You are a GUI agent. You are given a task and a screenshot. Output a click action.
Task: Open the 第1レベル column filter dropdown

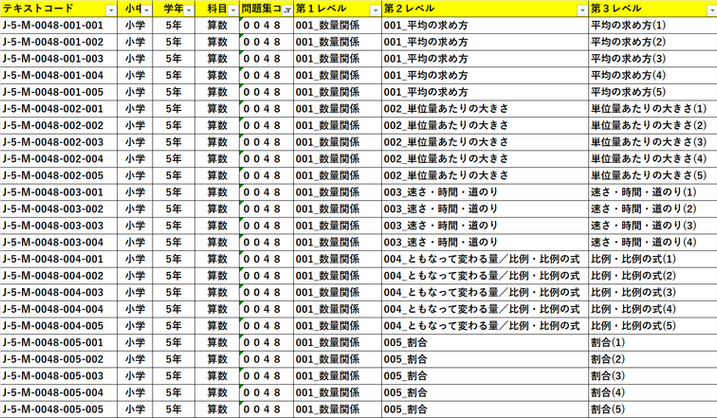click(375, 10)
